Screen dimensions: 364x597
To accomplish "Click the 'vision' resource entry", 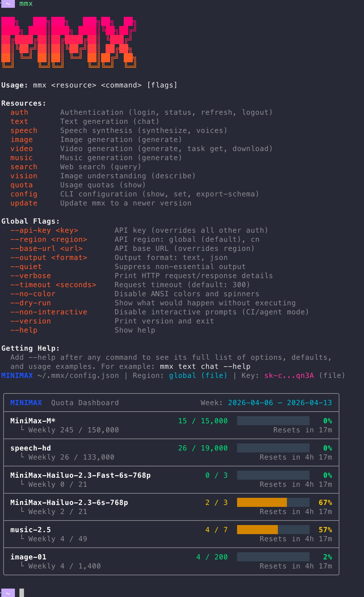I will (x=24, y=176).
